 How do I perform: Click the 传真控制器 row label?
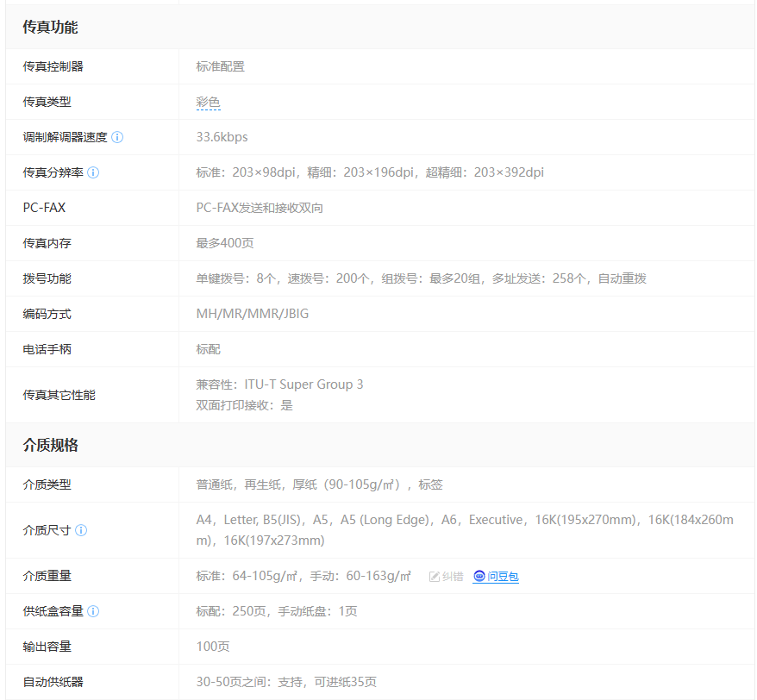point(53,66)
